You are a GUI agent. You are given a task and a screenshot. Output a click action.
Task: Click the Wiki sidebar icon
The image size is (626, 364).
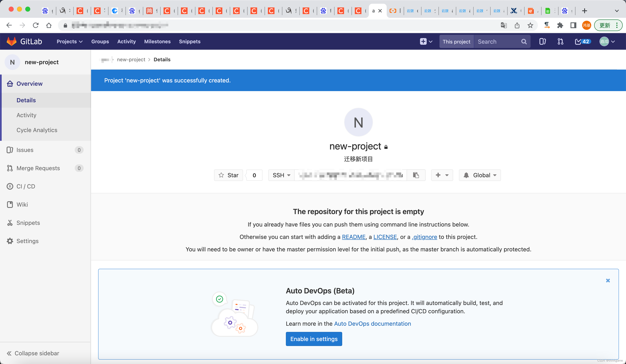coord(10,205)
